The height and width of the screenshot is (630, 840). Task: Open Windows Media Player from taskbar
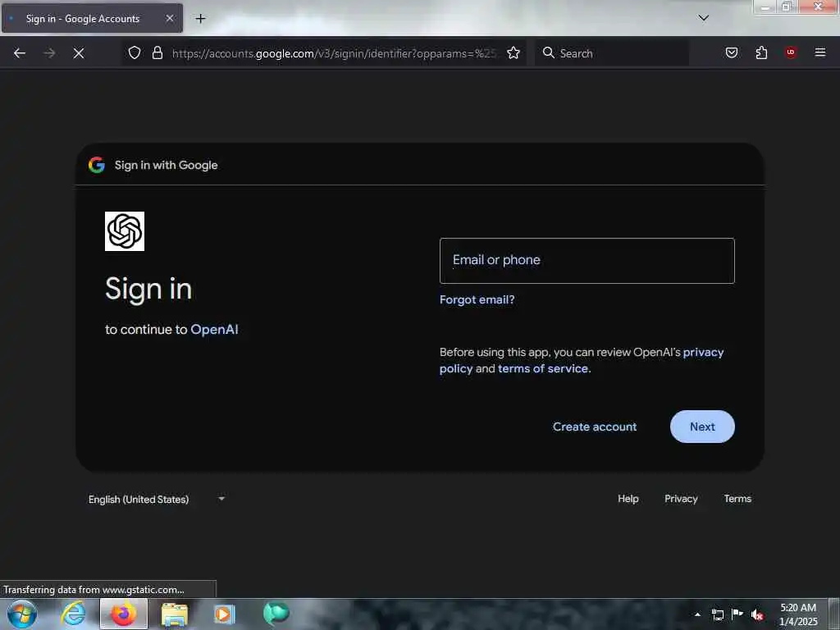click(225, 614)
